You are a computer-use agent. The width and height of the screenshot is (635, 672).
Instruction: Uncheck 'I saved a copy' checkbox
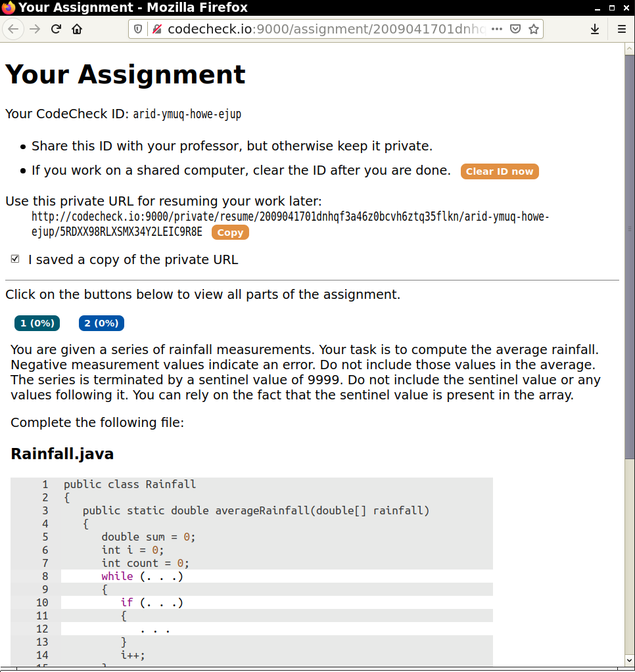pos(15,259)
